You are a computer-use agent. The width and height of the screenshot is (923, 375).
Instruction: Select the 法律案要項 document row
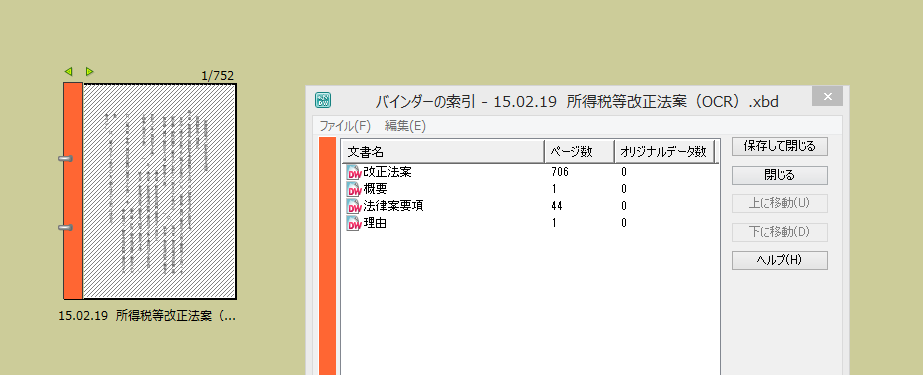[x=530, y=206]
